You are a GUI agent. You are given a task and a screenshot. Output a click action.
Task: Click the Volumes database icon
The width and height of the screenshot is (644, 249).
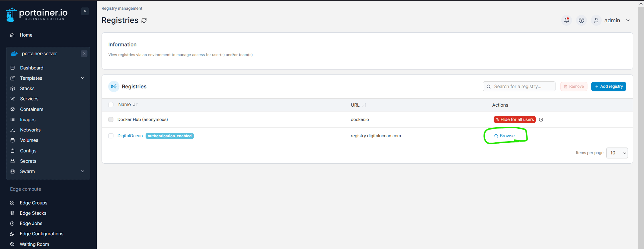(13, 140)
